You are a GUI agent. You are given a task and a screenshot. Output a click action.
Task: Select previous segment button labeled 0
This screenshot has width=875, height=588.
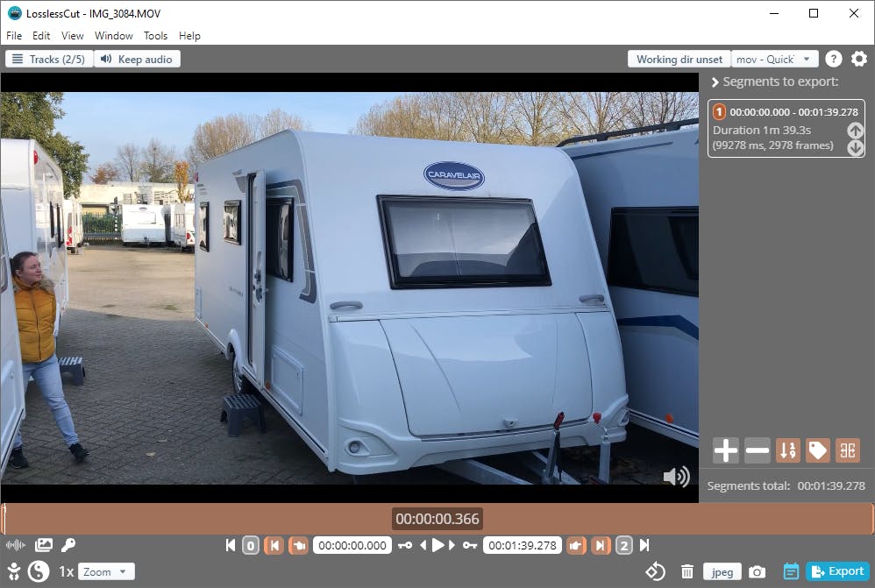pos(251,545)
